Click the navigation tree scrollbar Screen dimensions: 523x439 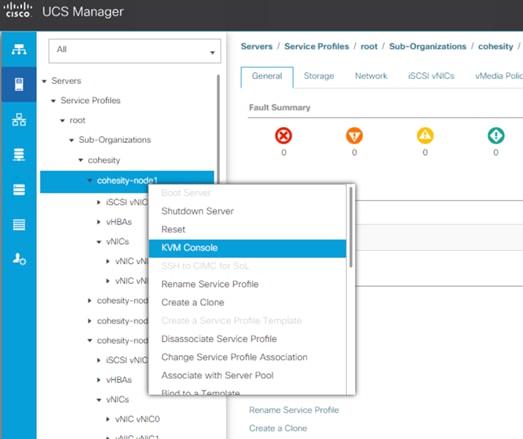pos(218,128)
